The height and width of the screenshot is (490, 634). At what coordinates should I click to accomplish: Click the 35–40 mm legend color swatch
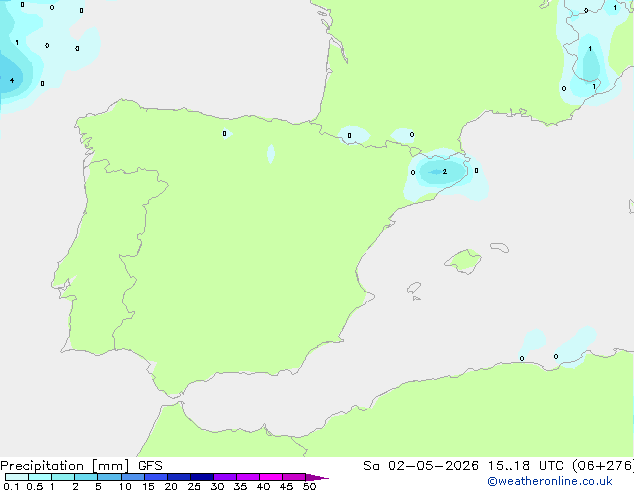[248, 477]
